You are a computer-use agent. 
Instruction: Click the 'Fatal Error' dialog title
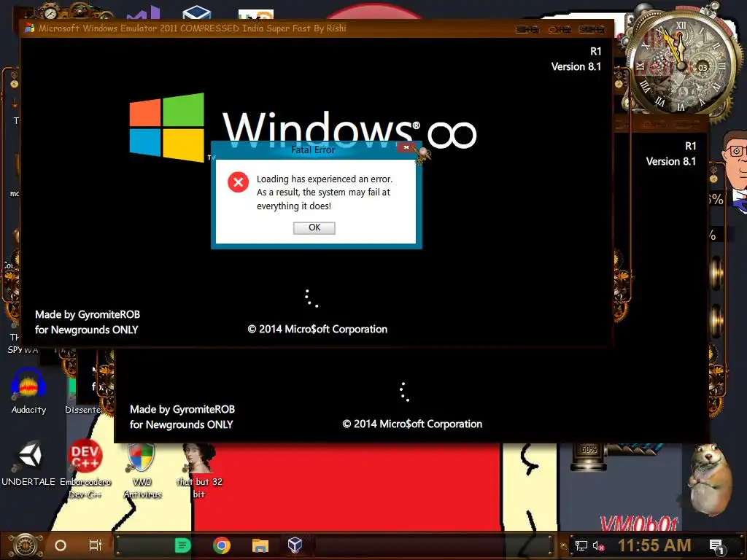coord(313,149)
